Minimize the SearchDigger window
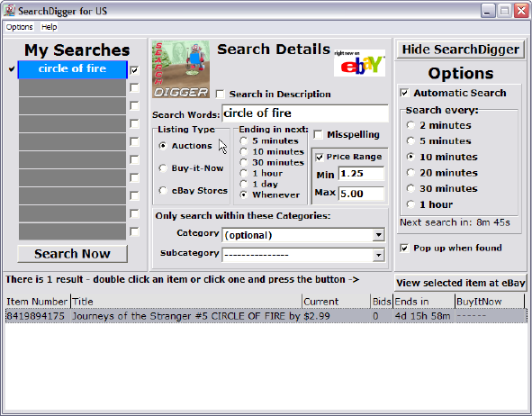This screenshot has height=416, width=532. point(488,11)
